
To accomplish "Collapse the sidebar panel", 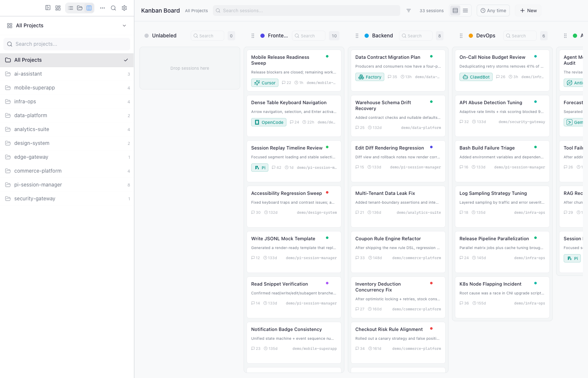I will coord(48,8).
